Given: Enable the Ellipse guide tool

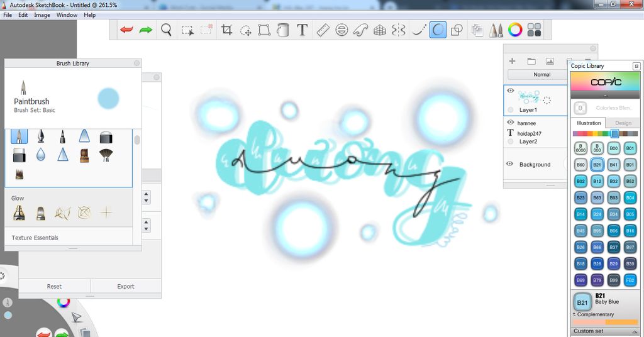Looking at the screenshot, I should click(x=341, y=30).
